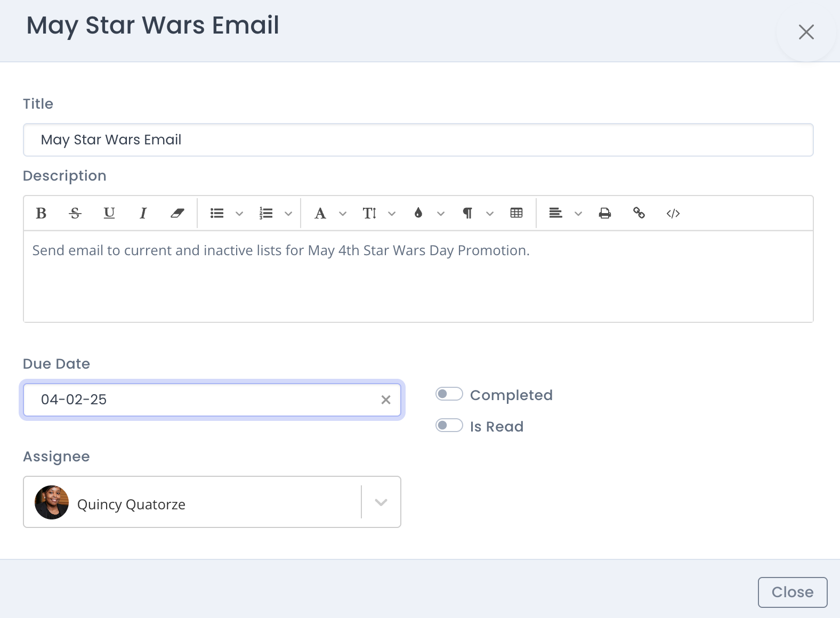Apply strikethrough formatting
Viewport: 840px width, 618px height.
click(x=75, y=214)
